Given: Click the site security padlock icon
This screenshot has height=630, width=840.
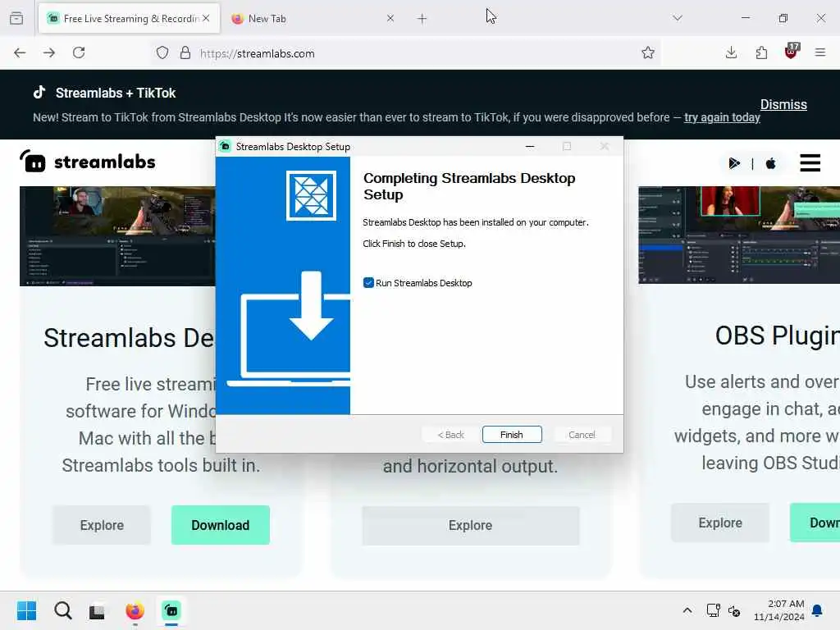Looking at the screenshot, I should (185, 52).
